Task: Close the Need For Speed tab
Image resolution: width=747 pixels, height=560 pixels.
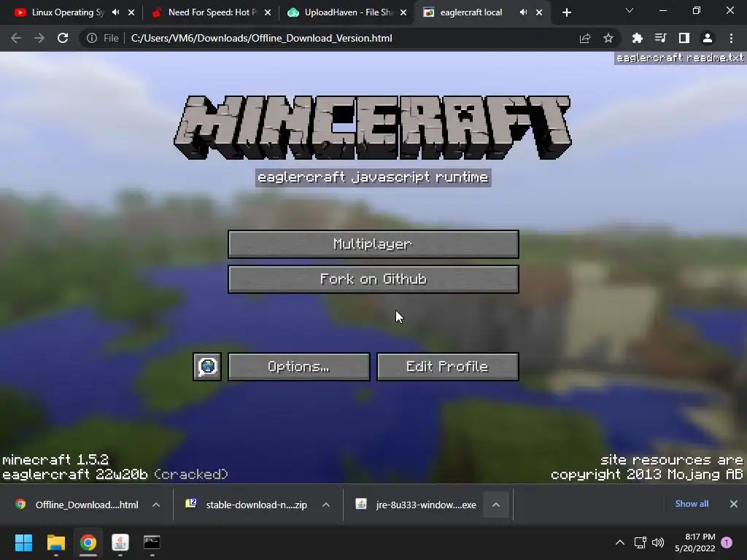Action: pyautogui.click(x=268, y=13)
